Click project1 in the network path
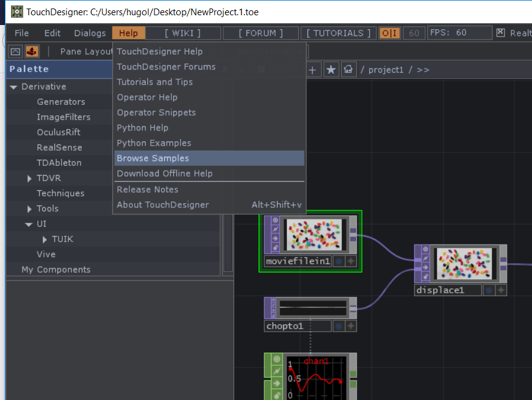This screenshot has width=532, height=400. [386, 70]
